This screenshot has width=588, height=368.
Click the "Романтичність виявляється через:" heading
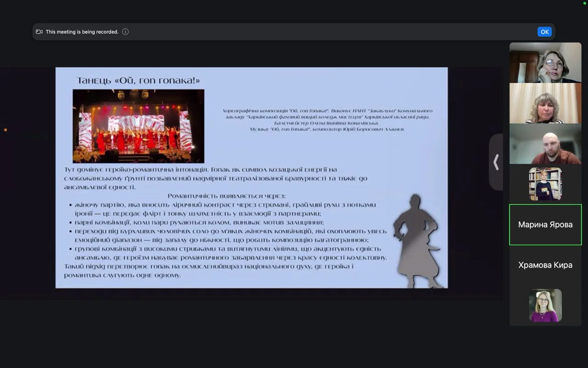(226, 196)
